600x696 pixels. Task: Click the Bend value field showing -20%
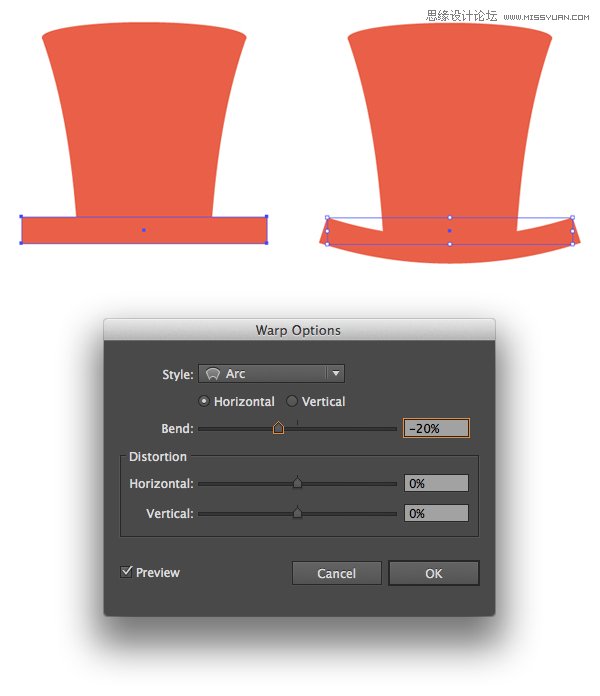436,428
